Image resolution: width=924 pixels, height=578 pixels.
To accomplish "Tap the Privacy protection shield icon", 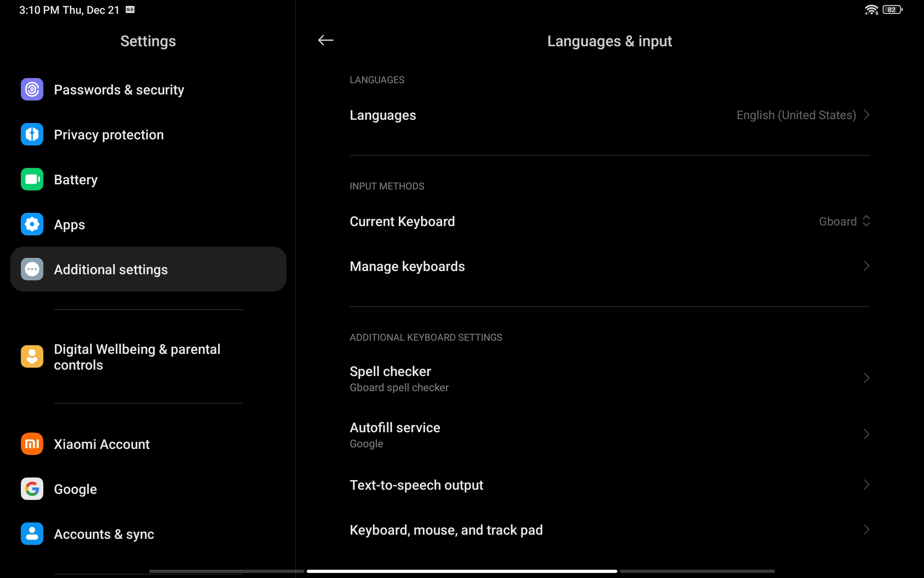I will pos(32,135).
